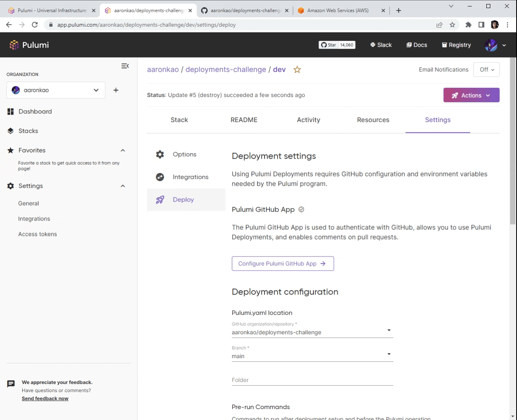Click deployments-challenge breadcrumb link

click(226, 70)
